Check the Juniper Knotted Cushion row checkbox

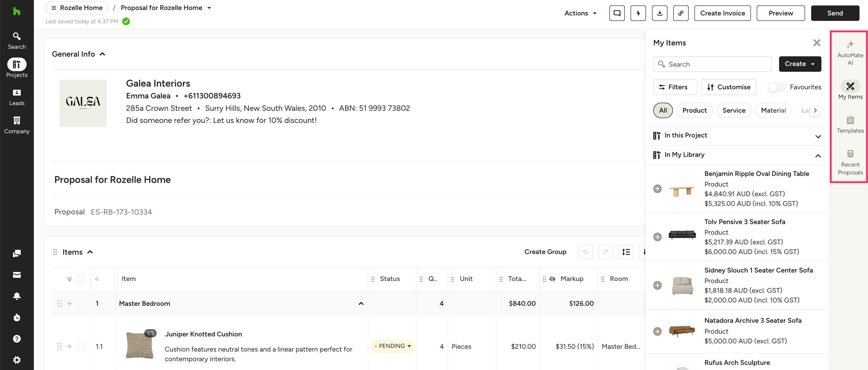click(81, 346)
